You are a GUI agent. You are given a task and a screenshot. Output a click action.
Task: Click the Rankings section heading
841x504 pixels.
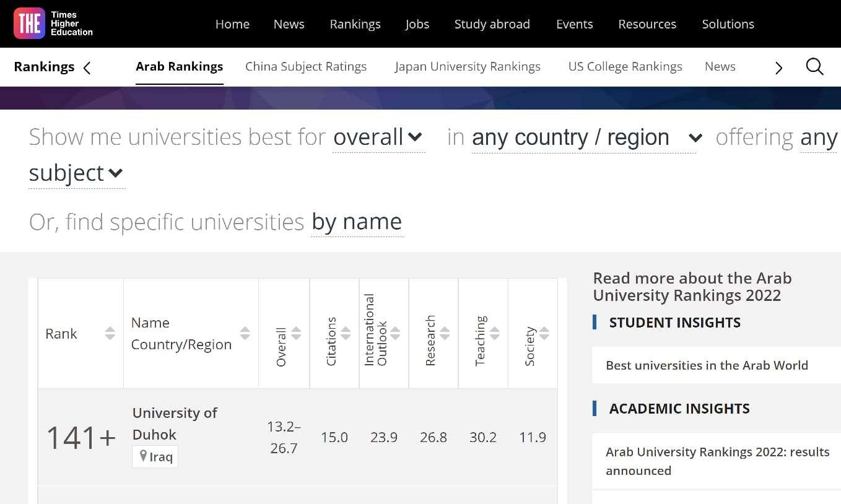(44, 67)
